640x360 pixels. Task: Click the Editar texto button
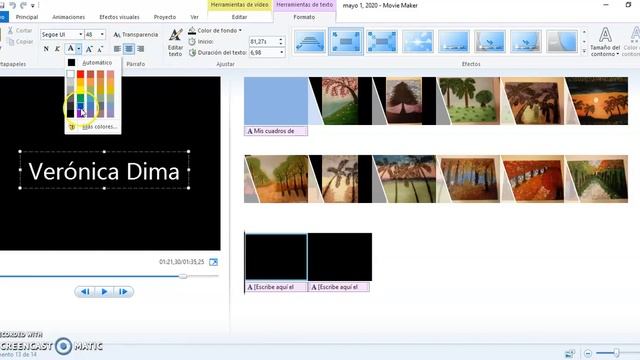(x=176, y=42)
